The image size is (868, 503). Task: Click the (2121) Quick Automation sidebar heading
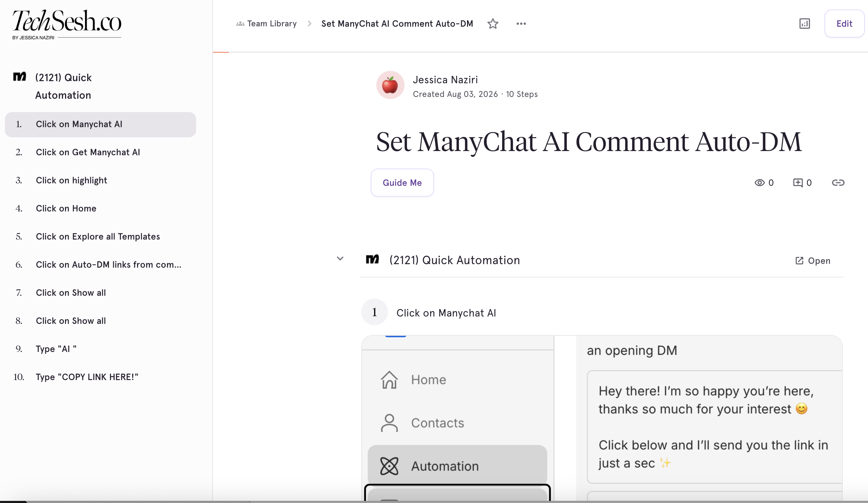[x=64, y=86]
